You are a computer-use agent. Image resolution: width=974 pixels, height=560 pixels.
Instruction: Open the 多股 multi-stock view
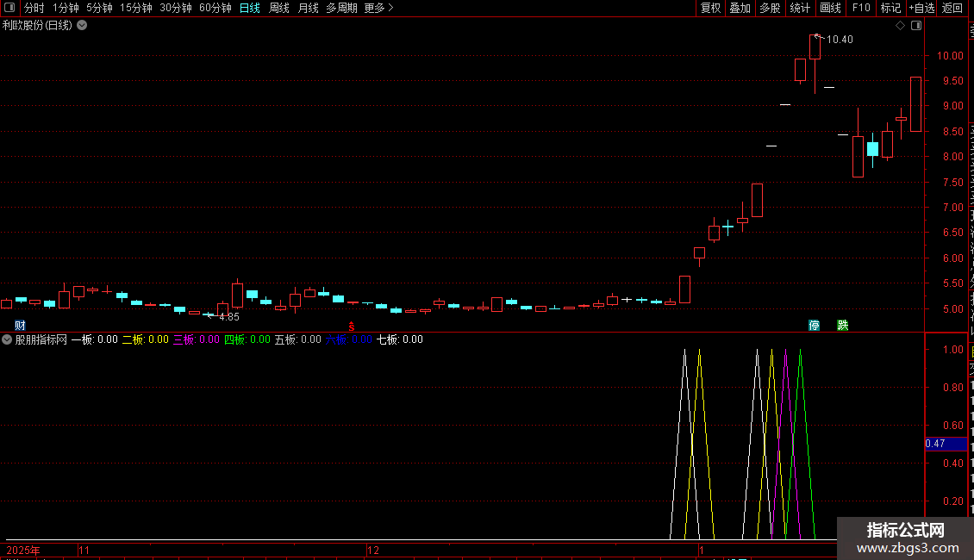[771, 8]
